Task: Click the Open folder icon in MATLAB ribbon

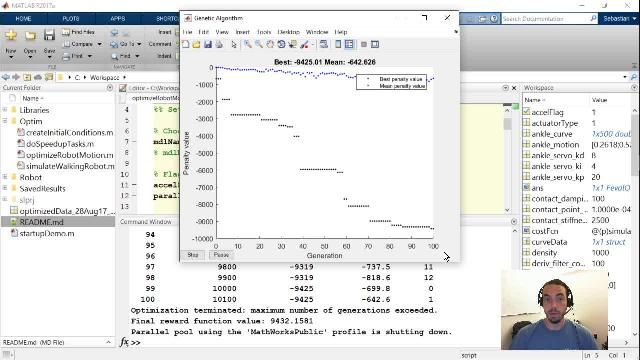Action: [30, 36]
